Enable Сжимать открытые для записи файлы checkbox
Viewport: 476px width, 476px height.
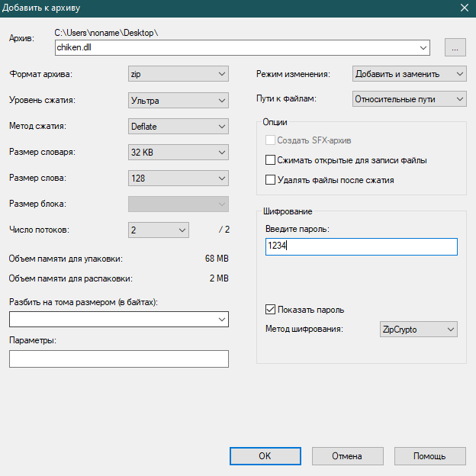[270, 160]
